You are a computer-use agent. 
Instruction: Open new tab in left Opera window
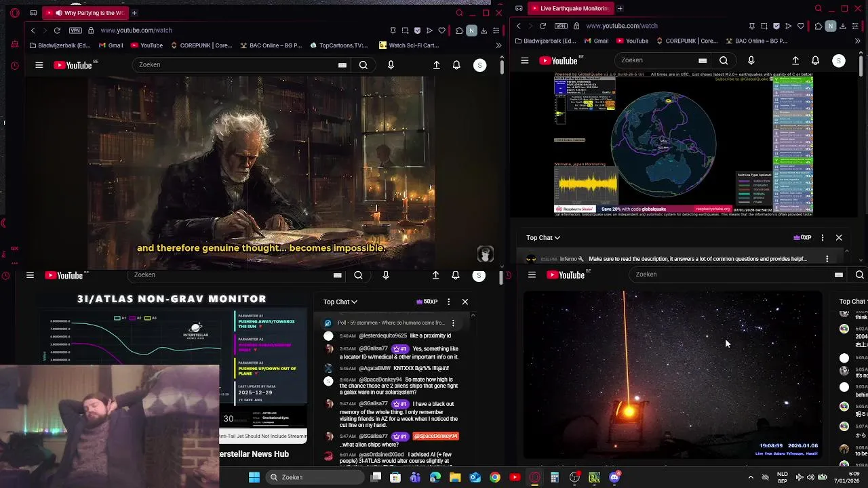point(134,13)
